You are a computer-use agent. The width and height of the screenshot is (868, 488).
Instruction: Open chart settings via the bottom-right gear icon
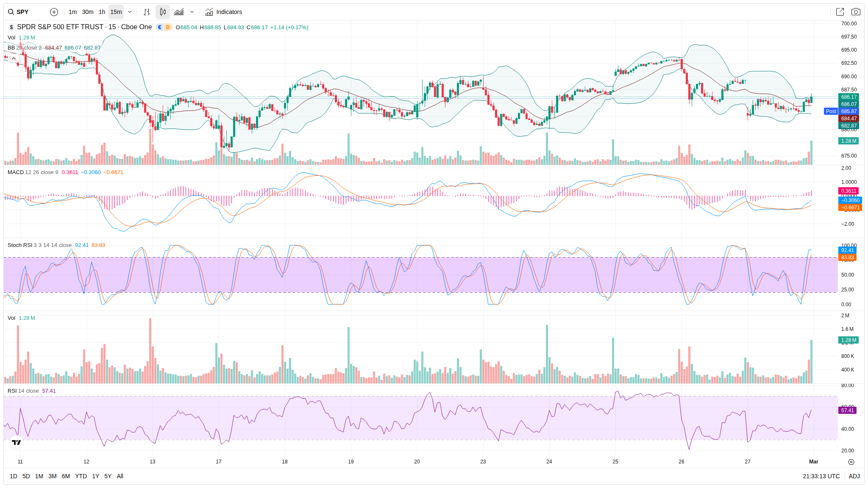pos(851,462)
